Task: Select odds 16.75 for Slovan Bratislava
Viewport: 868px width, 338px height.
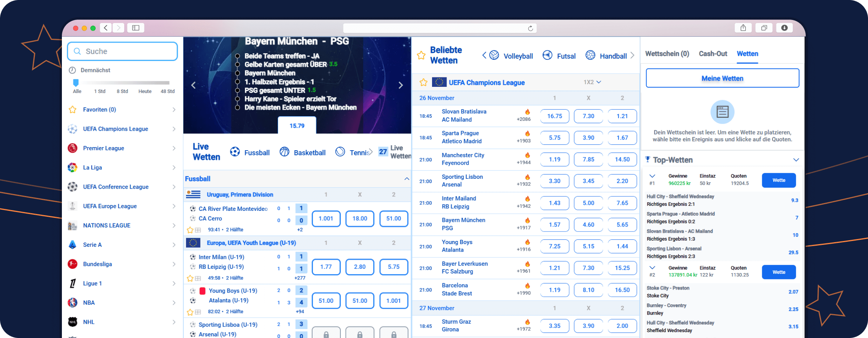Action: 555,116
